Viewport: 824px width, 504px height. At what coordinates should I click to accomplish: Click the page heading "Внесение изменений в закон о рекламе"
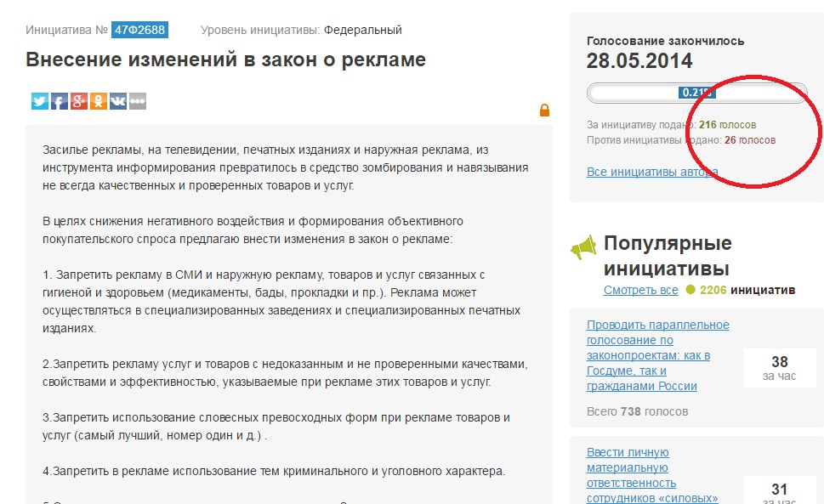tap(226, 59)
